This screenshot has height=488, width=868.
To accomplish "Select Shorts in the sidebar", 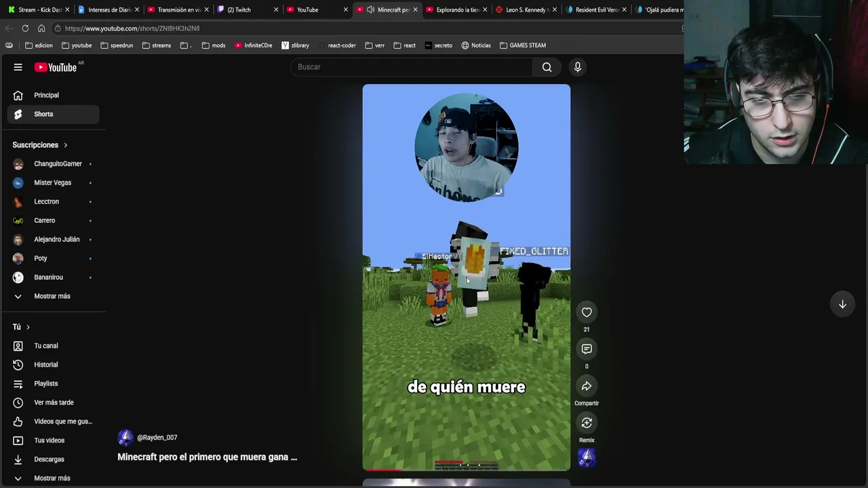I will [53, 114].
